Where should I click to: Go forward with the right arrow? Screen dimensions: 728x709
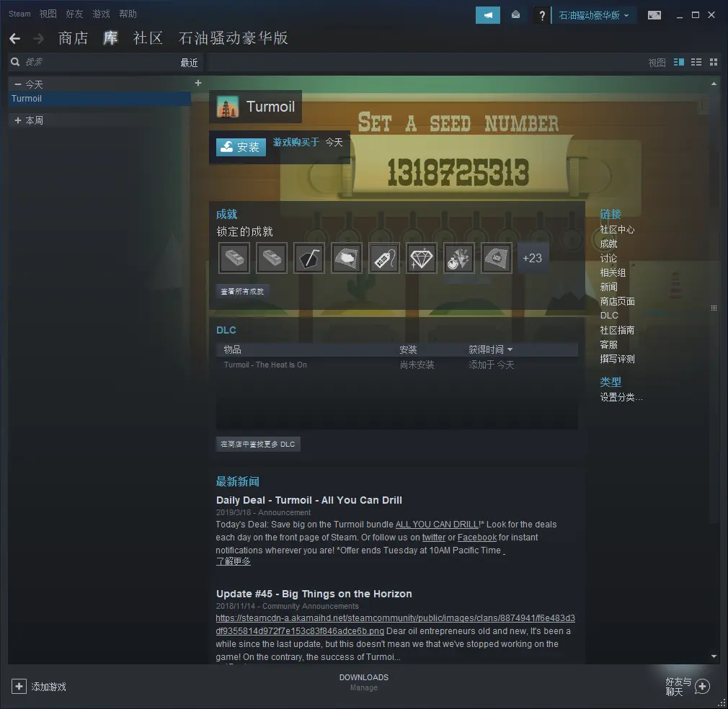point(39,38)
